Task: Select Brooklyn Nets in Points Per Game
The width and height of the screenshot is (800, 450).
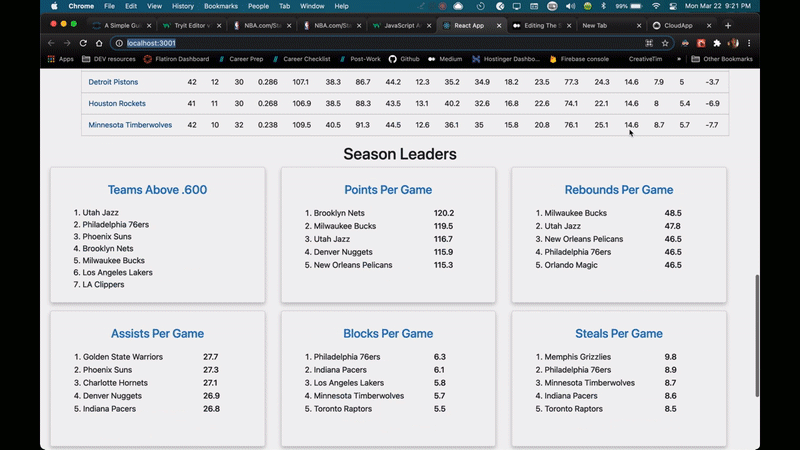Action: click(x=339, y=213)
